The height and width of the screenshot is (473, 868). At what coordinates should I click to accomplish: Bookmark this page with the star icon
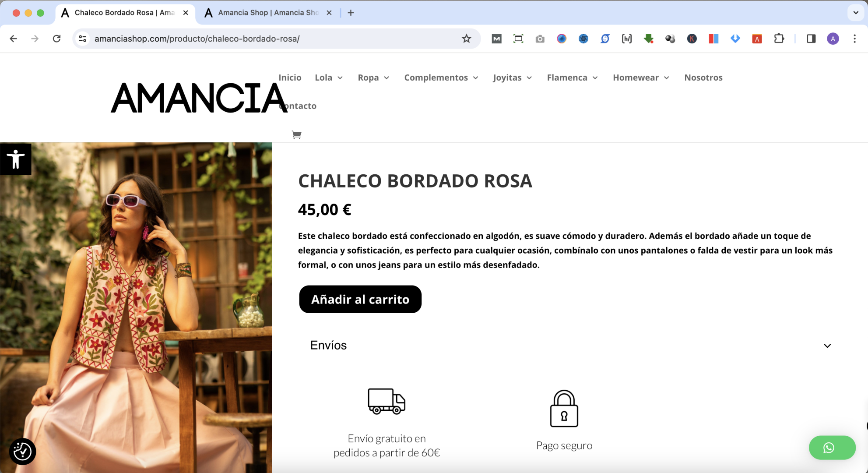467,39
